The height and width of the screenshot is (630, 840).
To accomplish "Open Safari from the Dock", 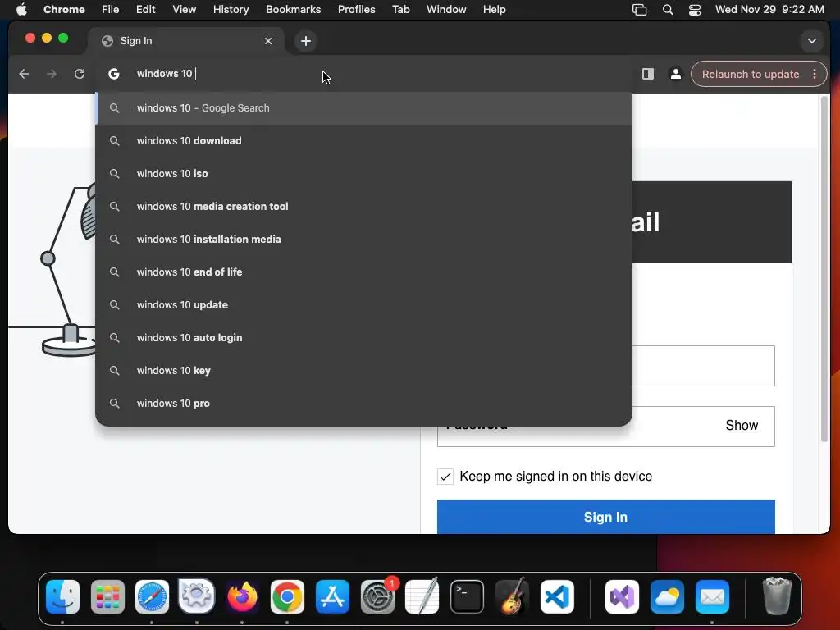I will [152, 596].
